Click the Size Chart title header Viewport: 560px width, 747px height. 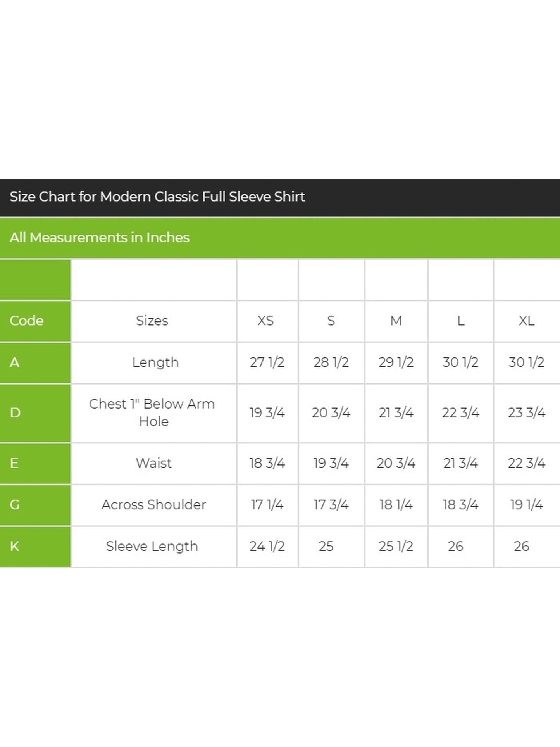(280, 197)
